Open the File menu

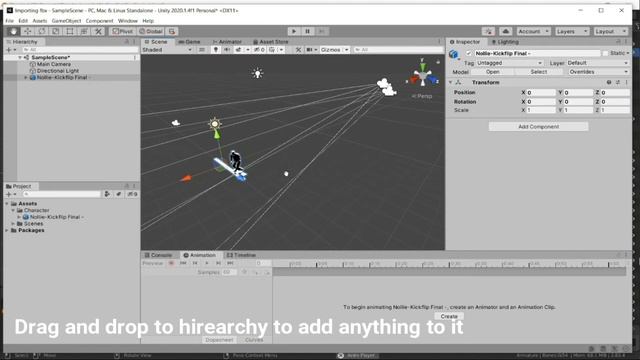click(x=9, y=21)
